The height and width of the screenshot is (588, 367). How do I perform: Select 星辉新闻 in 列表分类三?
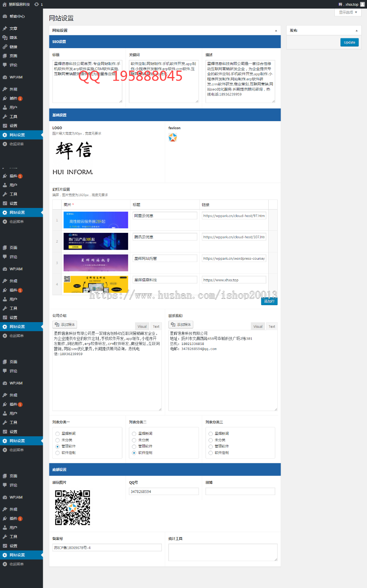click(210, 434)
